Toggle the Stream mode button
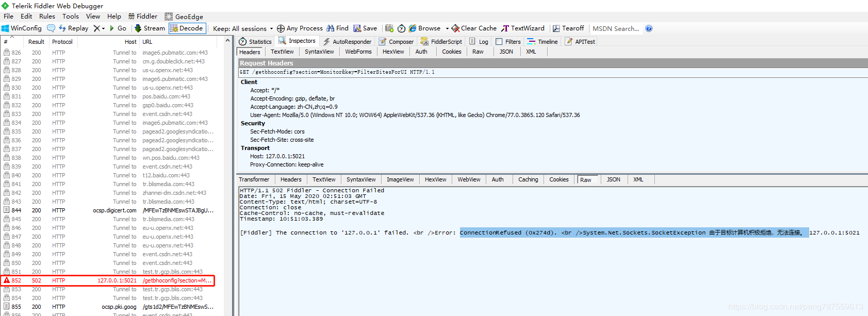The image size is (868, 316). [x=150, y=28]
